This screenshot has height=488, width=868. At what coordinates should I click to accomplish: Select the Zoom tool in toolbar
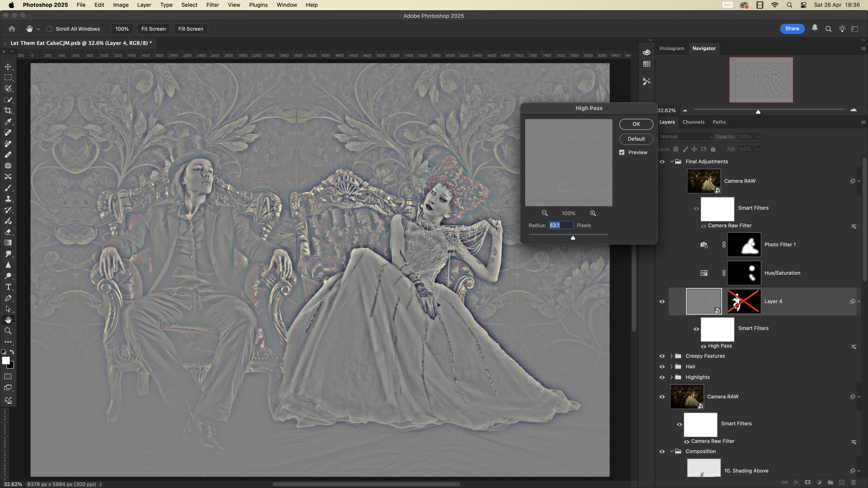coord(8,331)
